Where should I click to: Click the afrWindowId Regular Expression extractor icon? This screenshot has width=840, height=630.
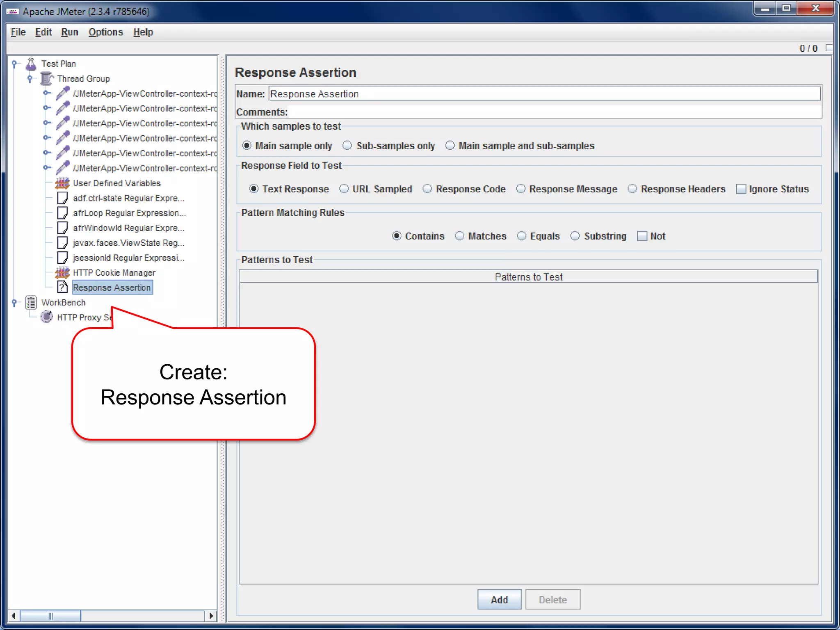click(62, 228)
